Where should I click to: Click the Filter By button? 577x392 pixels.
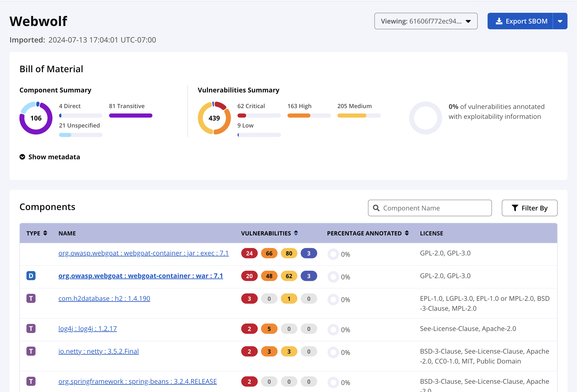click(529, 208)
